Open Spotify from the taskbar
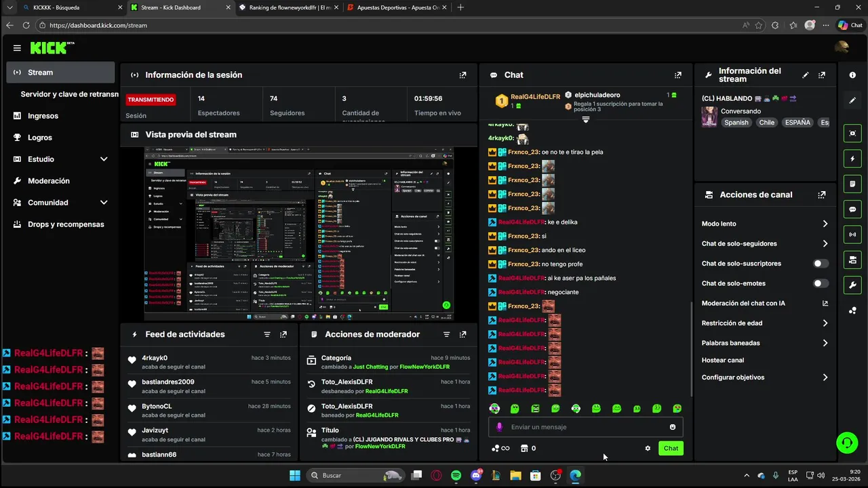 pyautogui.click(x=456, y=476)
